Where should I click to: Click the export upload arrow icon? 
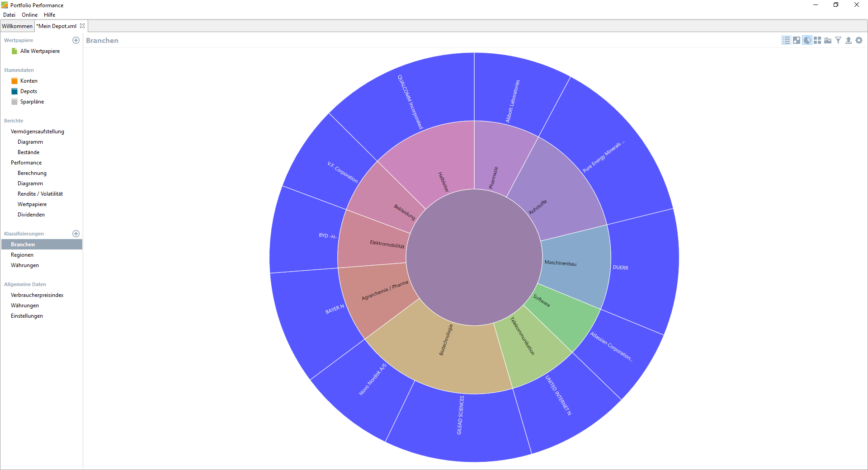click(x=849, y=40)
